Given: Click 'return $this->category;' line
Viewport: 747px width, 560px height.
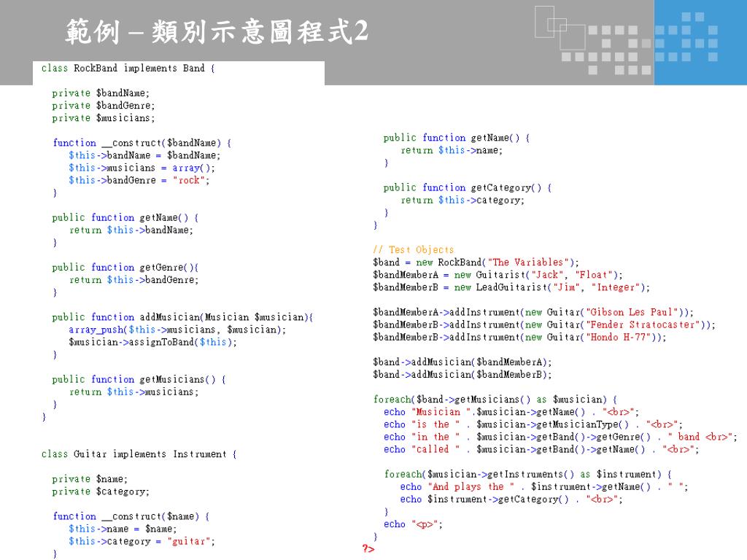Looking at the screenshot, I should (x=462, y=201).
